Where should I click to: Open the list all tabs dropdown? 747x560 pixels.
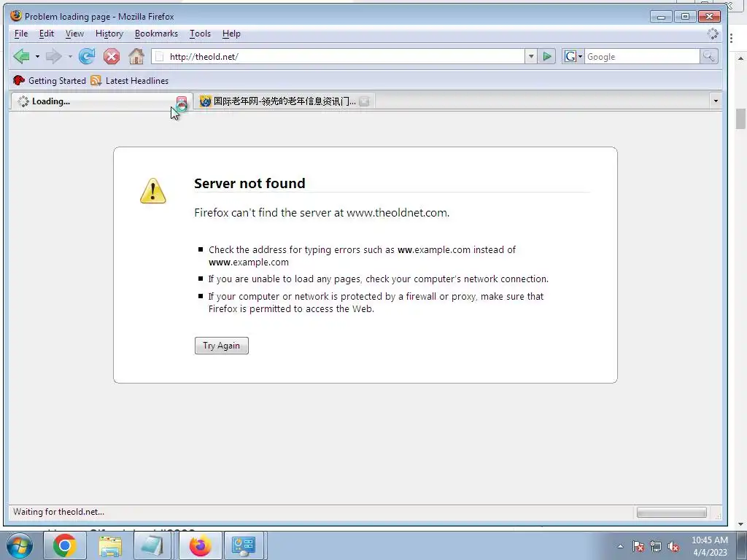(715, 101)
